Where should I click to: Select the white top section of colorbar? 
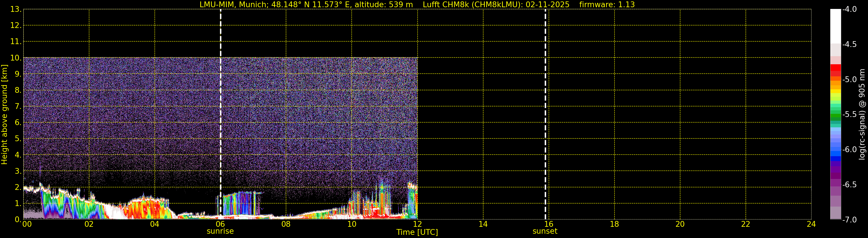(836, 26)
